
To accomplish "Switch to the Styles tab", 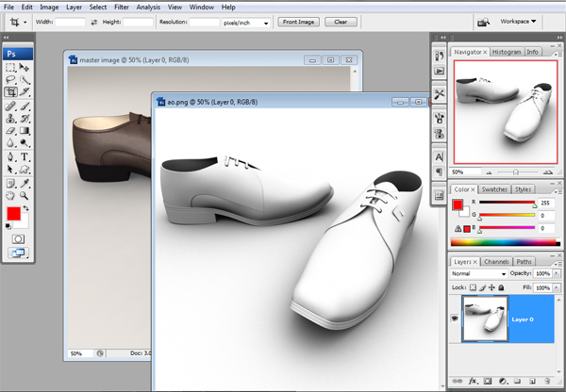I will pyautogui.click(x=523, y=189).
